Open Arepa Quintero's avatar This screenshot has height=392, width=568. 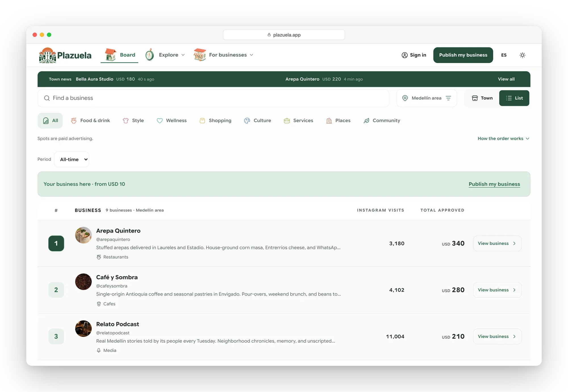click(83, 235)
